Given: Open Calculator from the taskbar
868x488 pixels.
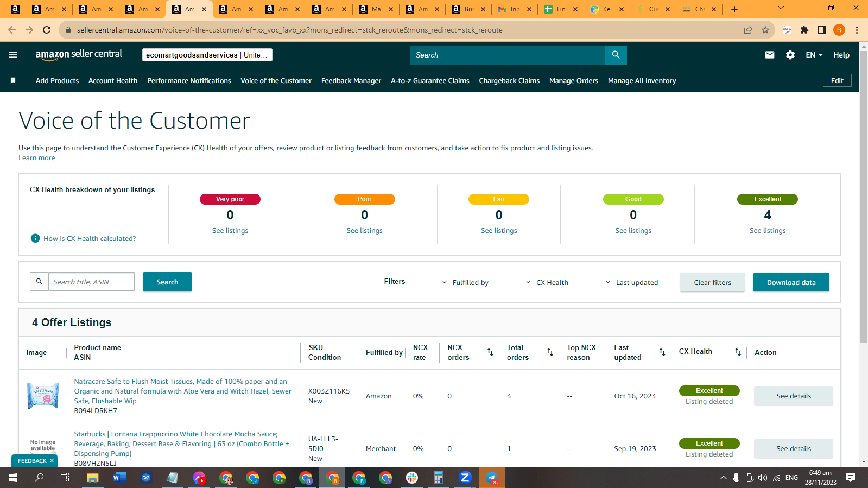Looking at the screenshot, I should coord(439,478).
